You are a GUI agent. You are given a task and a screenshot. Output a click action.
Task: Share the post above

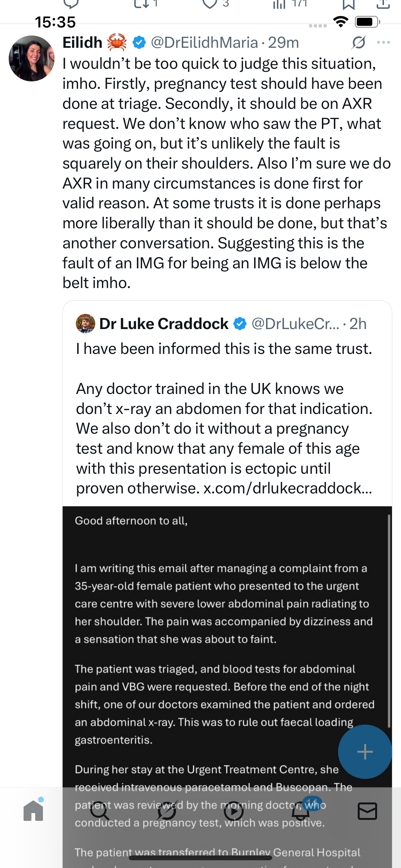coord(383,4)
